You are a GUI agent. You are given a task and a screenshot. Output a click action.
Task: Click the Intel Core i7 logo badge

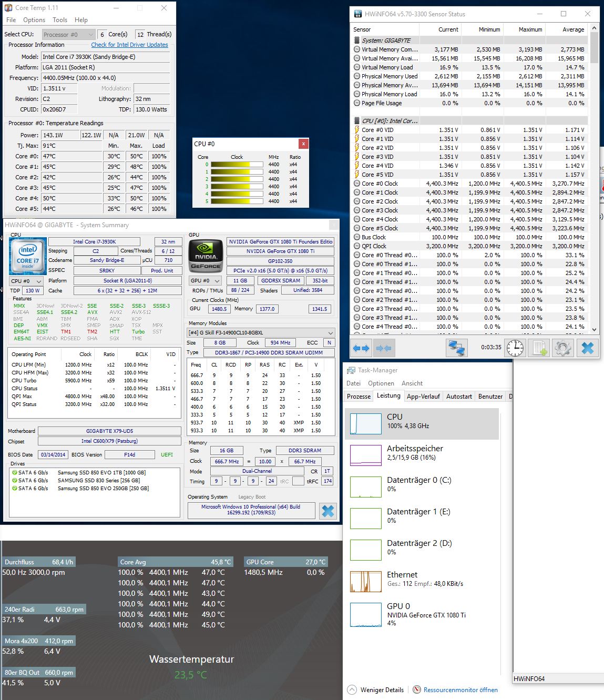point(27,257)
